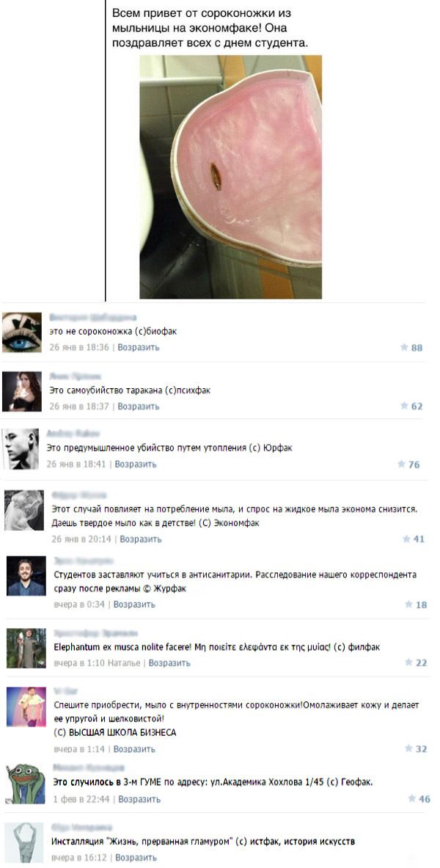Click Возразить under the истфак comment
440x868 pixels.
click(136, 858)
